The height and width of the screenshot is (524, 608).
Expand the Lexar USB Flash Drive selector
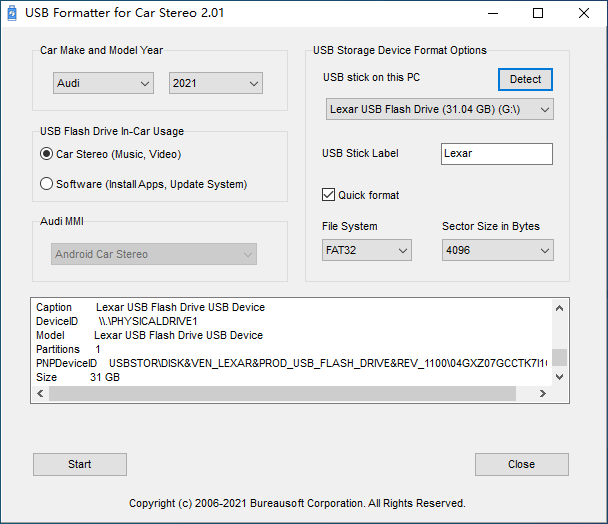(438, 109)
